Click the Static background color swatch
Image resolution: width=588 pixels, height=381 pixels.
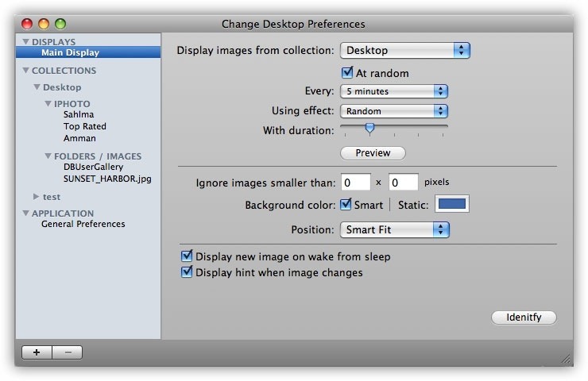(451, 205)
